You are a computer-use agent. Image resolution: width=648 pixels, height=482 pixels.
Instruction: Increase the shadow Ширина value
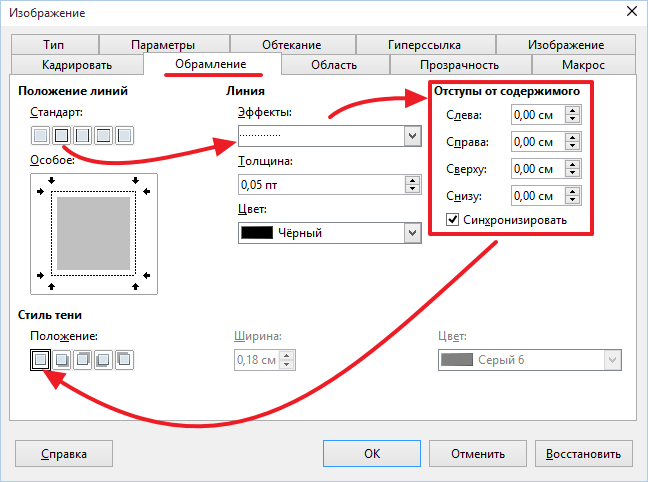point(287,356)
